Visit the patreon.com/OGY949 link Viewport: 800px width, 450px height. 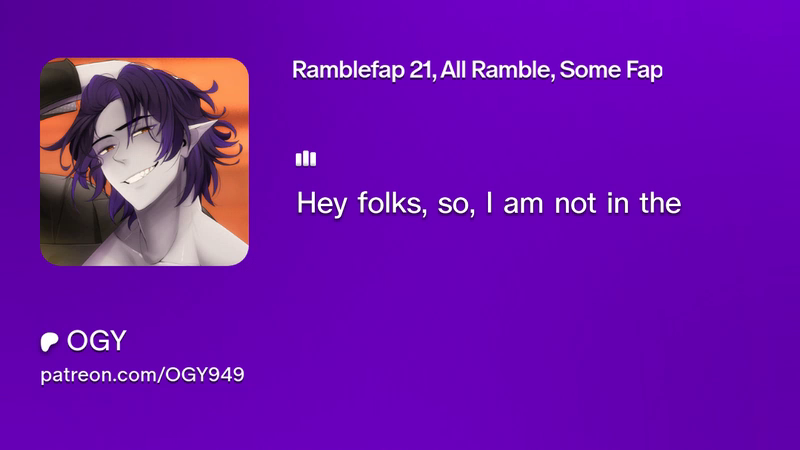pos(142,375)
